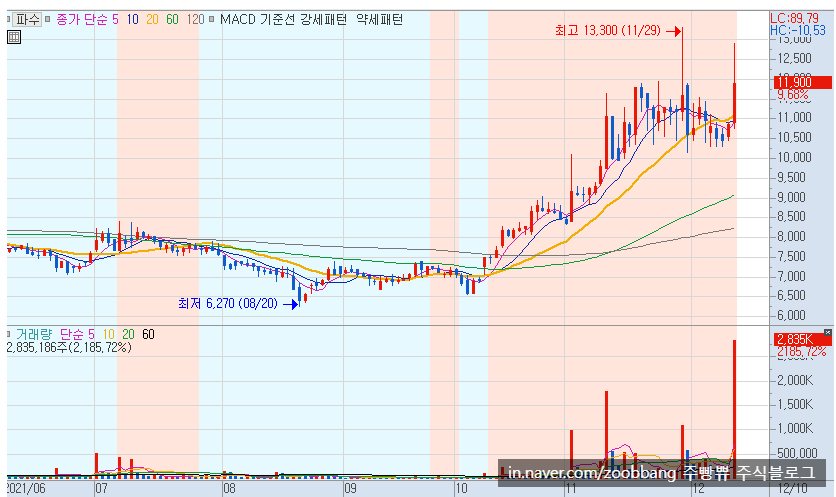Click the 8,000 price axis label
The width and height of the screenshot is (836, 497).
click(794, 236)
